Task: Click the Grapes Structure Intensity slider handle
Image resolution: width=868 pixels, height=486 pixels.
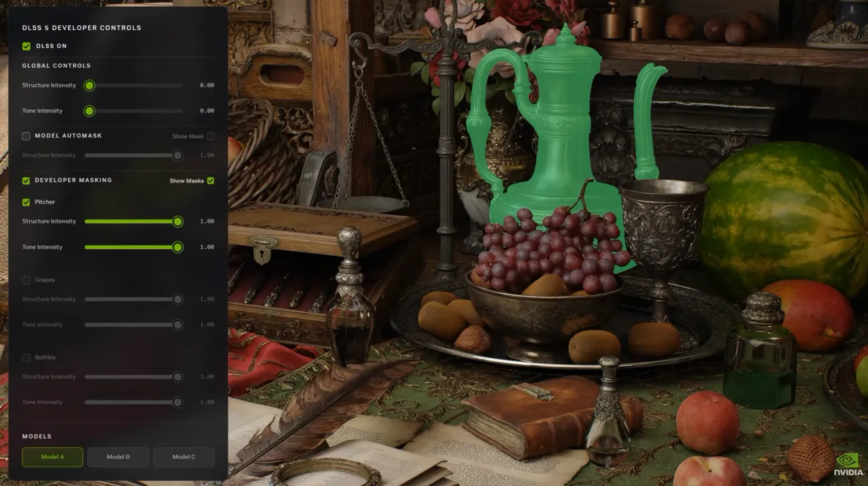Action: coord(178,299)
